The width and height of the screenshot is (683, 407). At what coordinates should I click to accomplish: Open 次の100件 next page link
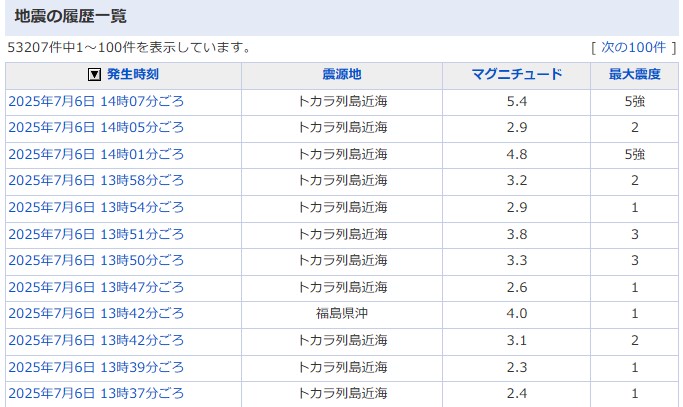(x=633, y=47)
